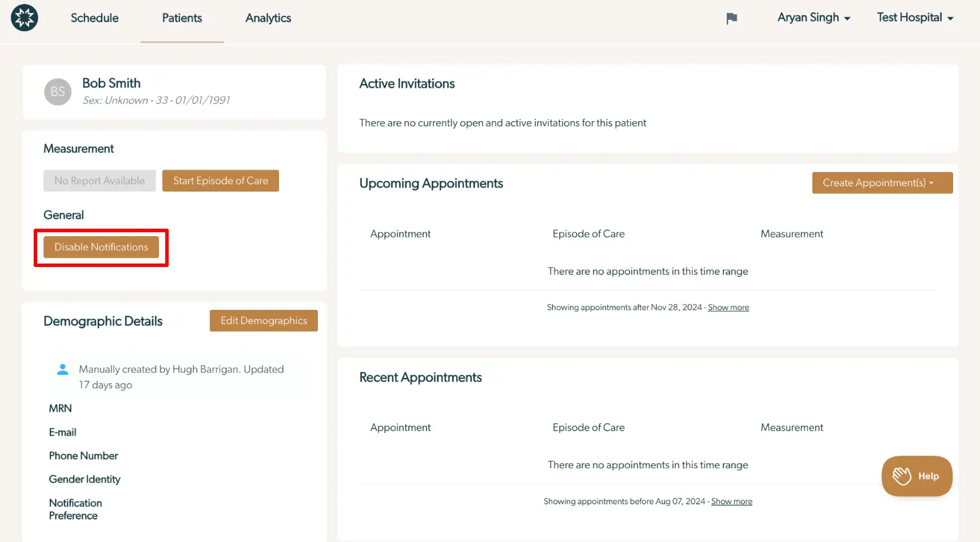Expand the Test Hospital dropdown

pos(914,18)
